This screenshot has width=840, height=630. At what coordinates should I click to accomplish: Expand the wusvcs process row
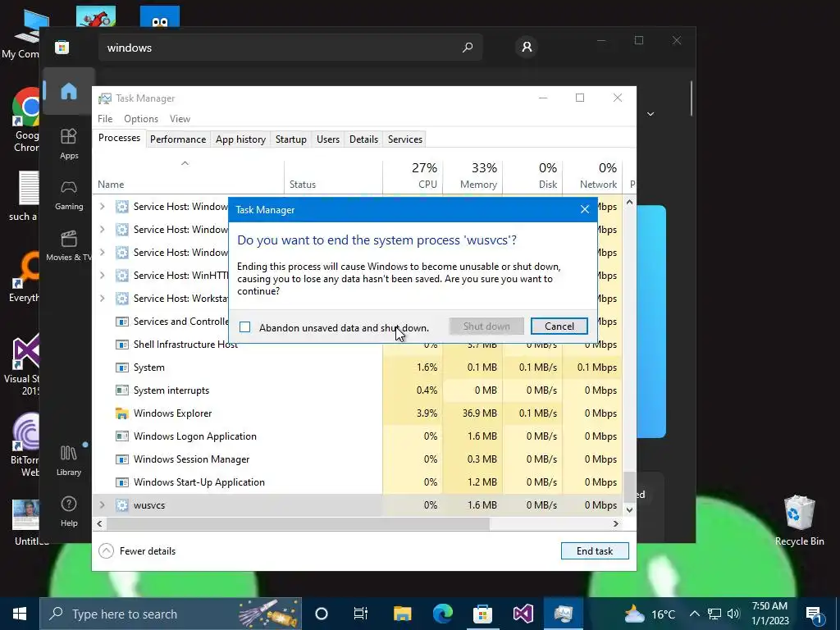click(102, 505)
